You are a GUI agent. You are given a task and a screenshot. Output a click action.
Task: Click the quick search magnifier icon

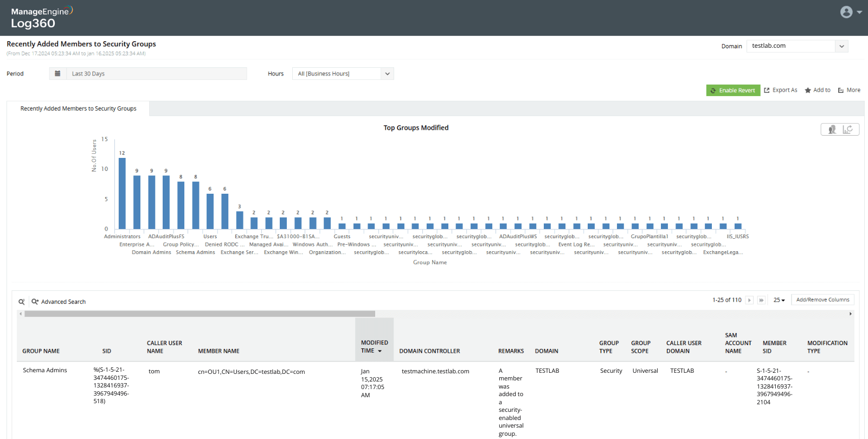22,302
